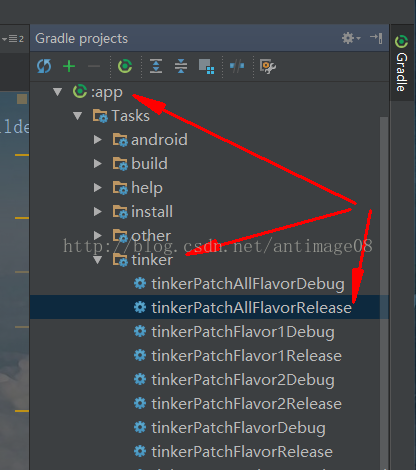Image resolution: width=416 pixels, height=470 pixels.
Task: Expand the android task group
Action: point(97,140)
